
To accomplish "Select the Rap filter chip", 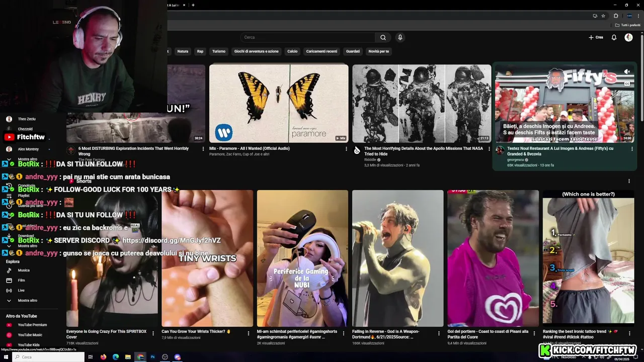I will point(200,51).
